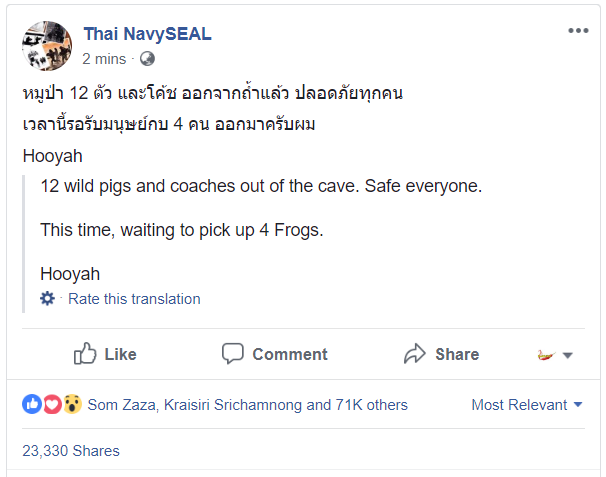Expand the post-as profile selector arrow
This screenshot has width=606, height=477.
[568, 355]
